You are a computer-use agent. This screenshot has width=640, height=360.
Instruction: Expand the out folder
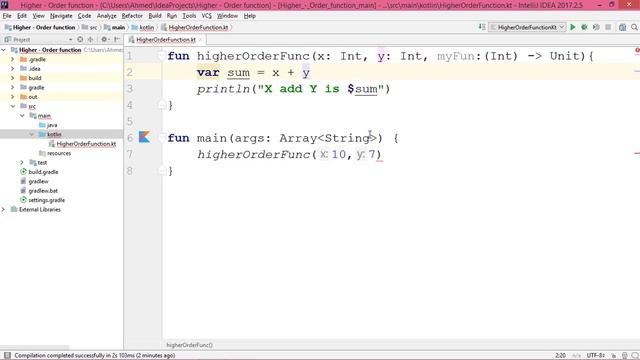pos(12,97)
